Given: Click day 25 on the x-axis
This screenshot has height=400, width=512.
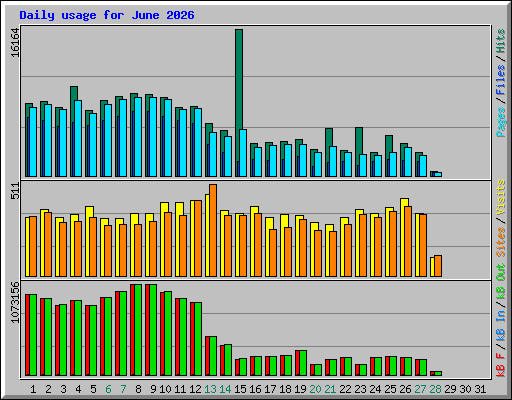Looking at the screenshot, I should click(390, 389).
